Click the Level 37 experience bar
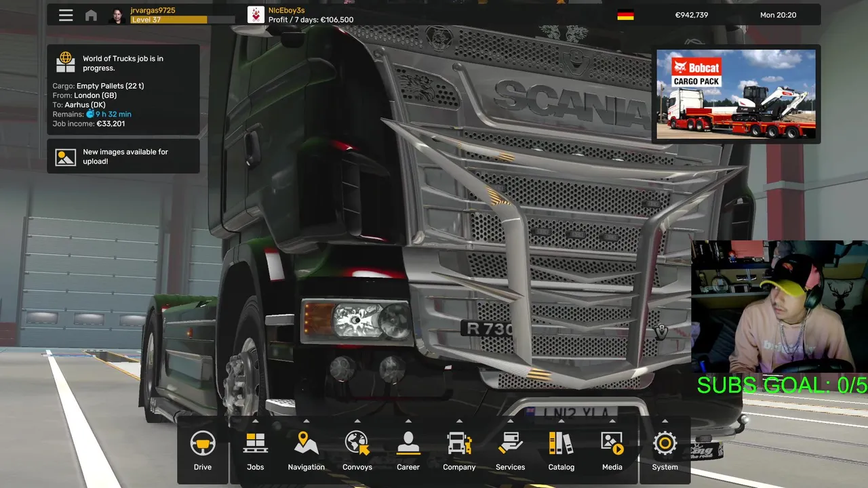This screenshot has height=488, width=868. point(182,20)
